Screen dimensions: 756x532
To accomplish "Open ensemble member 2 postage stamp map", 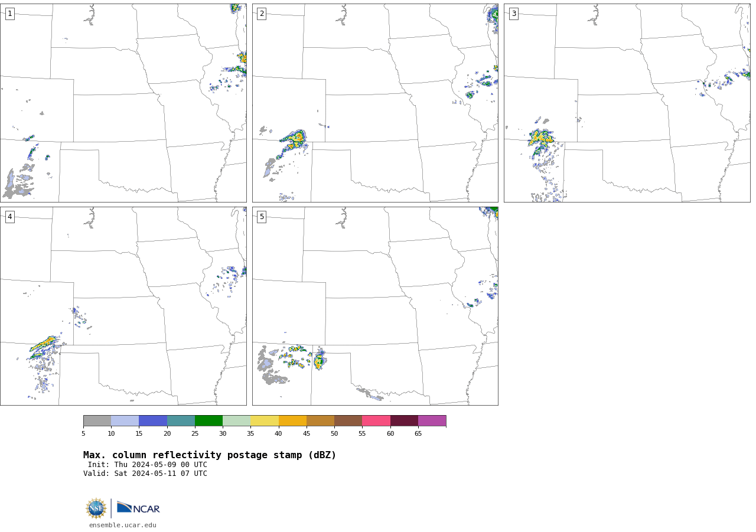I will point(375,103).
